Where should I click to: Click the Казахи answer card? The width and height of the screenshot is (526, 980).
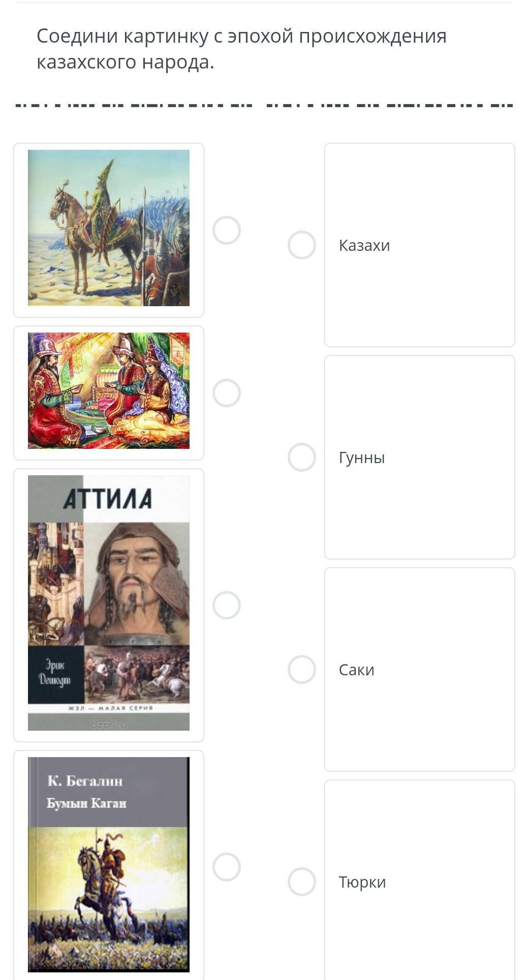(x=420, y=245)
